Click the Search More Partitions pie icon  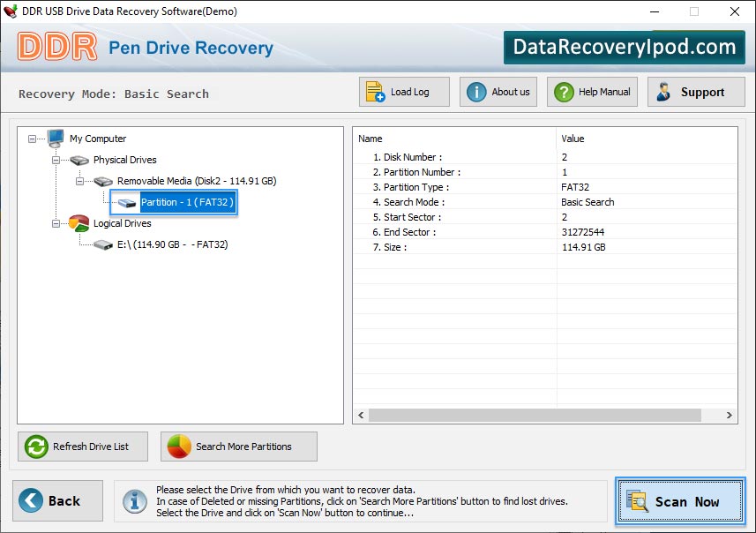click(x=179, y=447)
